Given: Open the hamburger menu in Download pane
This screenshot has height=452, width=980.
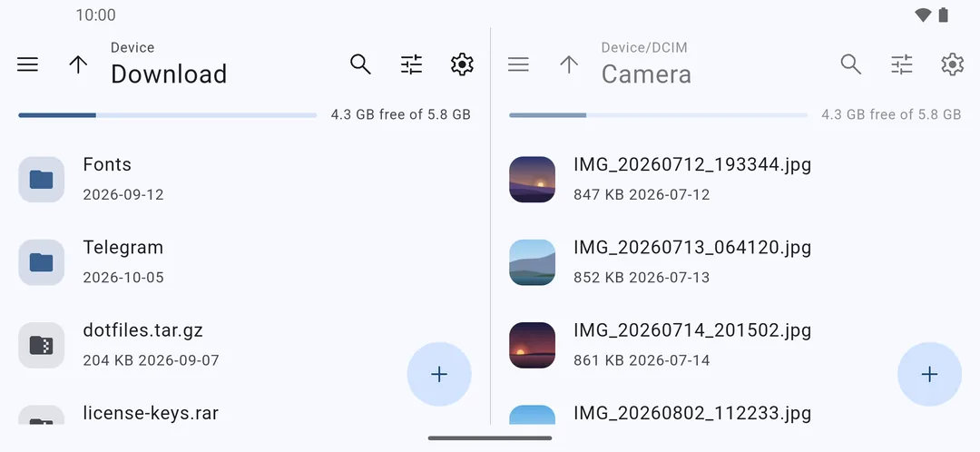Looking at the screenshot, I should click(27, 64).
